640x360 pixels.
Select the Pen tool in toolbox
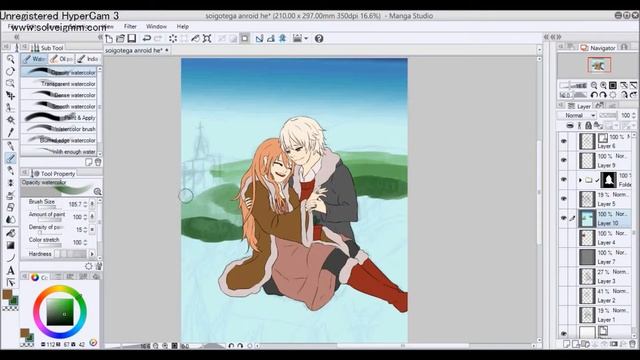10,146
